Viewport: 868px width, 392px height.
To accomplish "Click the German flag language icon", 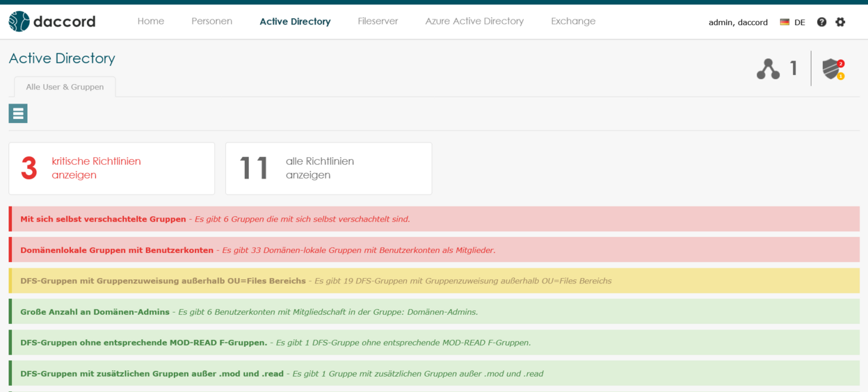I will point(785,22).
